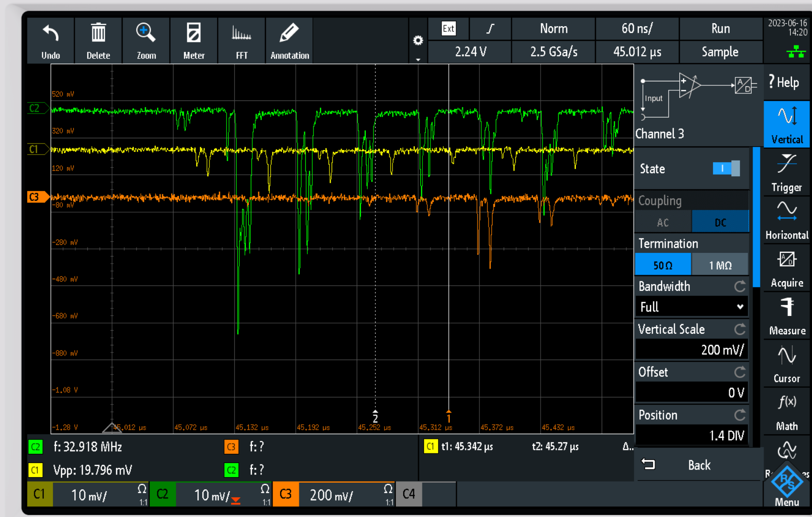Image resolution: width=812 pixels, height=517 pixels.
Task: Toggle the Channel 3 State switch
Action: (726, 169)
